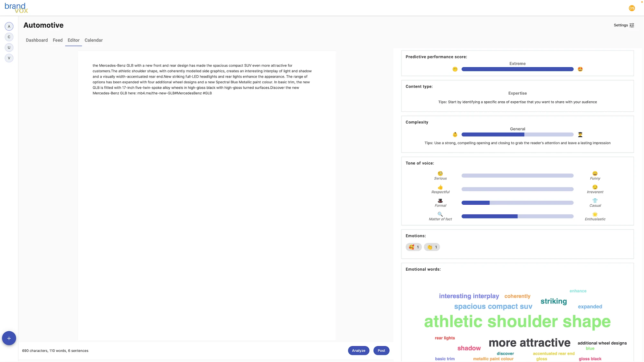The width and height of the screenshot is (644, 362).
Task: Click the Analyze button
Action: 358,351
